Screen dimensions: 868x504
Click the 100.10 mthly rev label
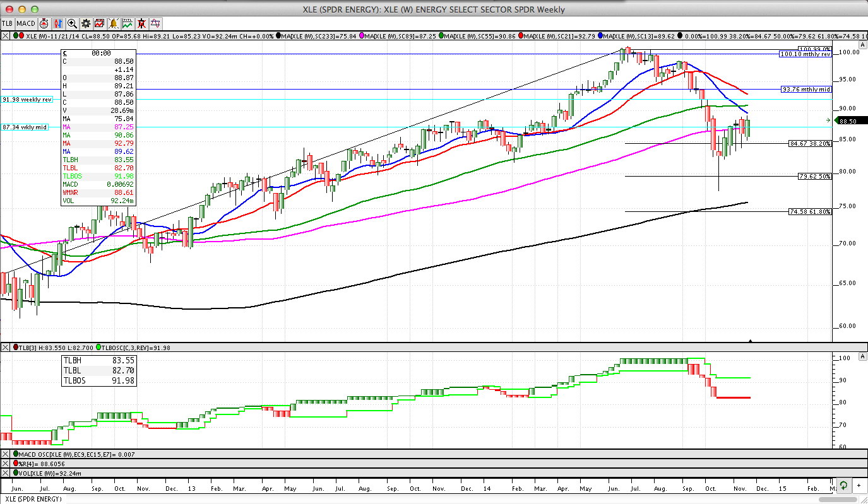pyautogui.click(x=806, y=54)
